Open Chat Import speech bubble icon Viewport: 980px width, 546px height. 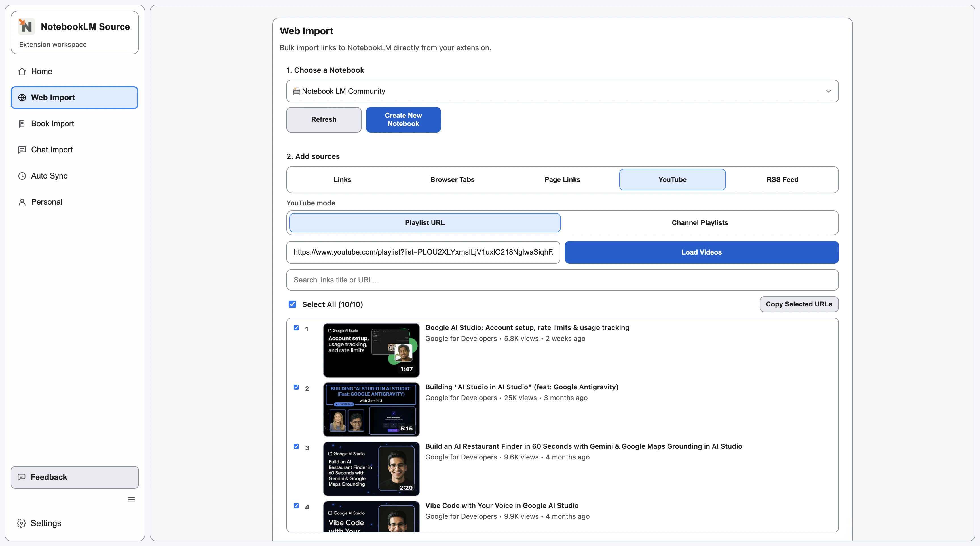click(x=22, y=150)
